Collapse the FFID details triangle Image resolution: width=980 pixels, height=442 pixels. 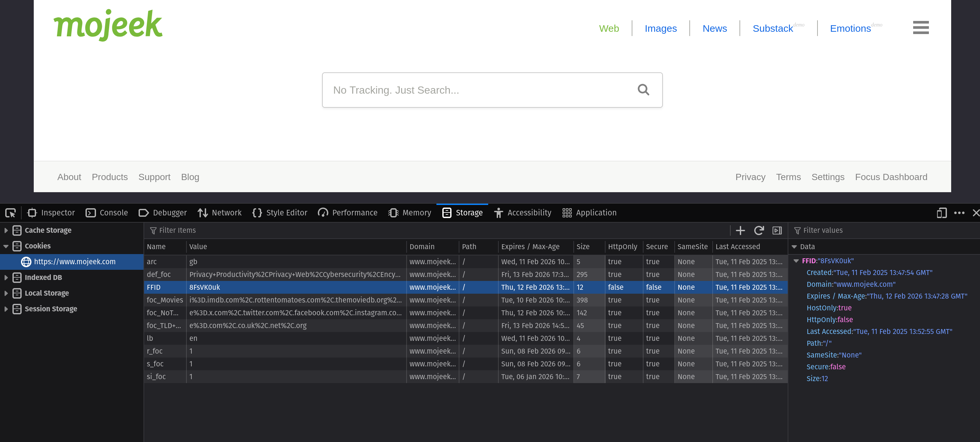tap(796, 261)
